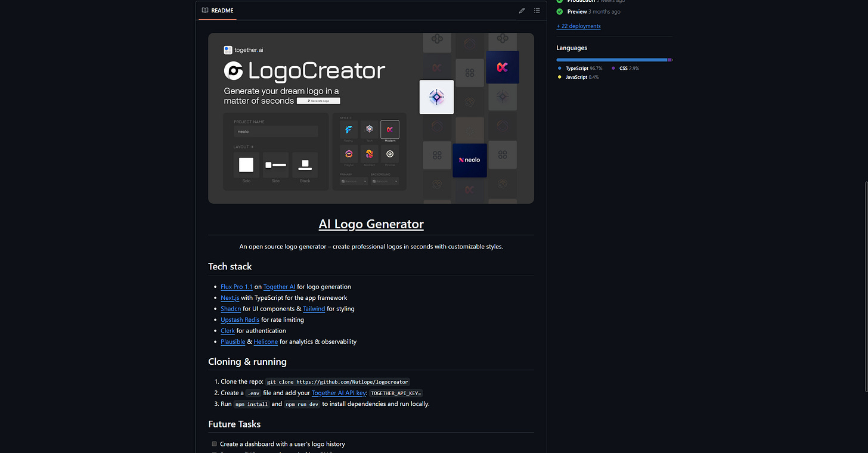The image size is (868, 453).
Task: Click the git clone command code snippet
Action: [337, 382]
